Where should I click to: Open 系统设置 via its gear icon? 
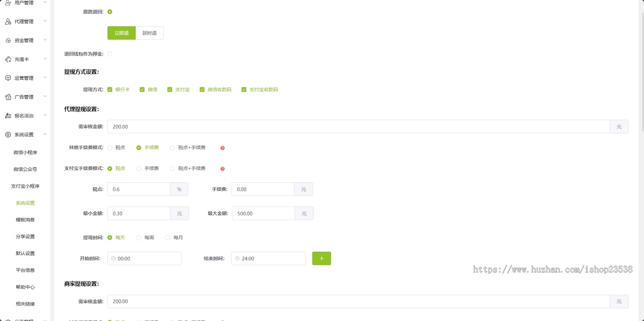click(x=8, y=135)
